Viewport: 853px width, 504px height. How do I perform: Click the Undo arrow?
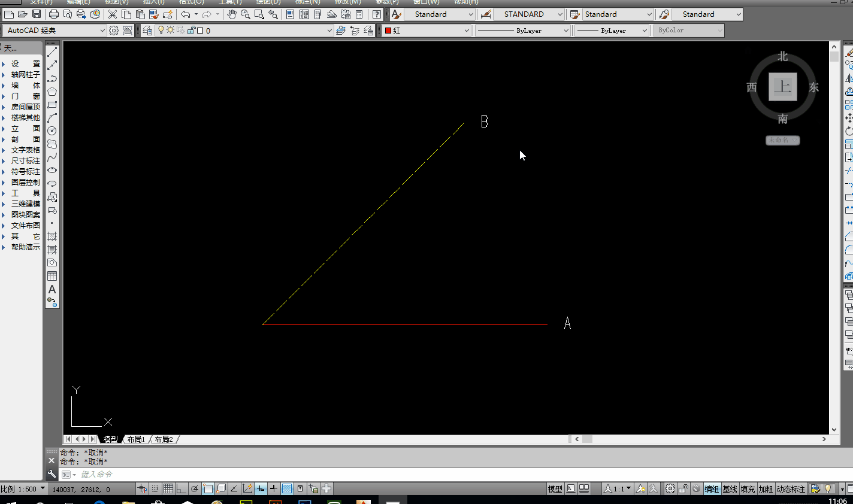point(186,14)
